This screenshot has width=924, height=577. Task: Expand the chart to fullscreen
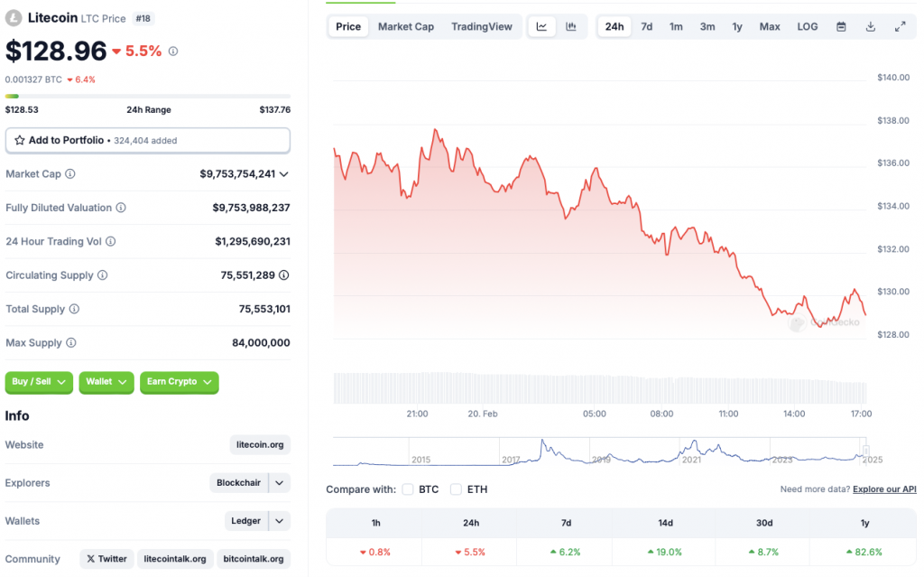click(900, 26)
